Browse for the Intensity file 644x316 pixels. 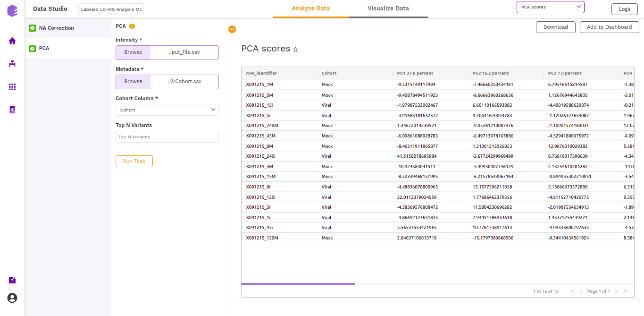[x=133, y=52]
